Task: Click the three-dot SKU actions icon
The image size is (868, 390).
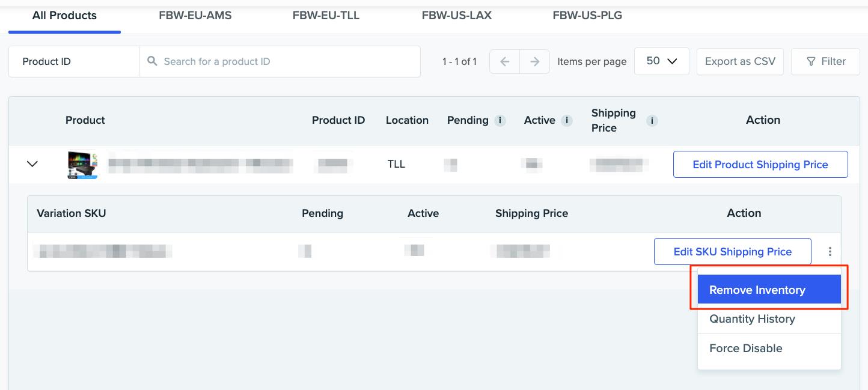Action: (830, 252)
